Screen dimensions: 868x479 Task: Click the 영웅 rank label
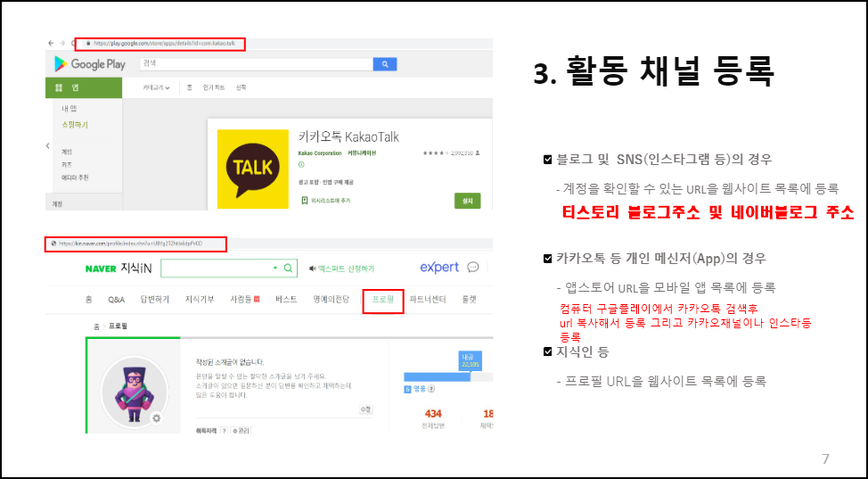tap(420, 389)
